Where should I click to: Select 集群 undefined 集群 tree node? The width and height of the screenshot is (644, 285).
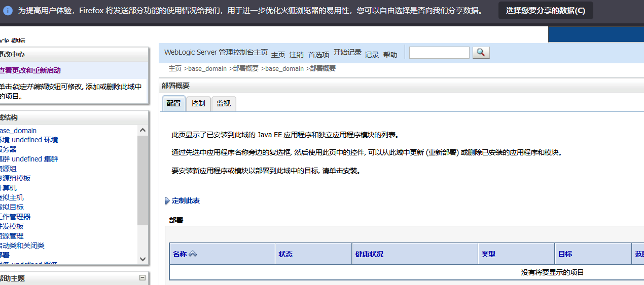(x=28, y=159)
